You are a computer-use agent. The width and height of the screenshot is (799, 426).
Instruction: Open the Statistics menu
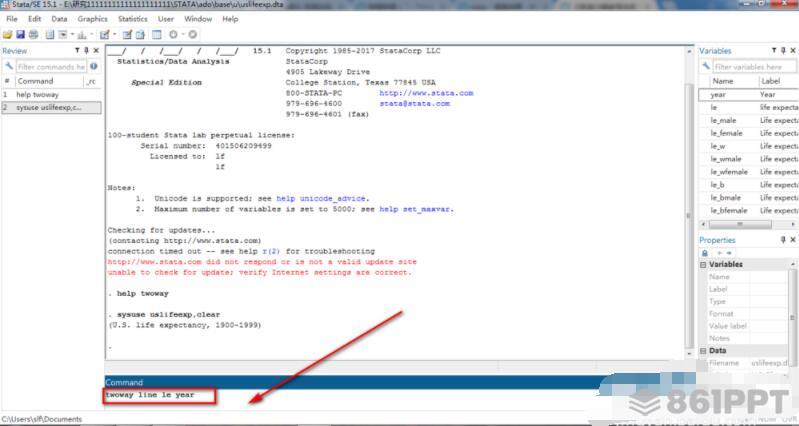[x=132, y=19]
